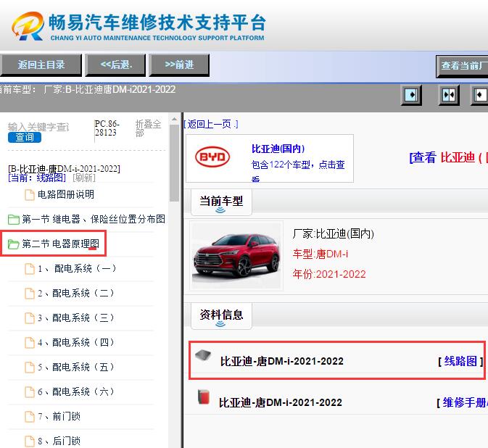Click page icon beside 配电系统（六）

tap(30, 392)
